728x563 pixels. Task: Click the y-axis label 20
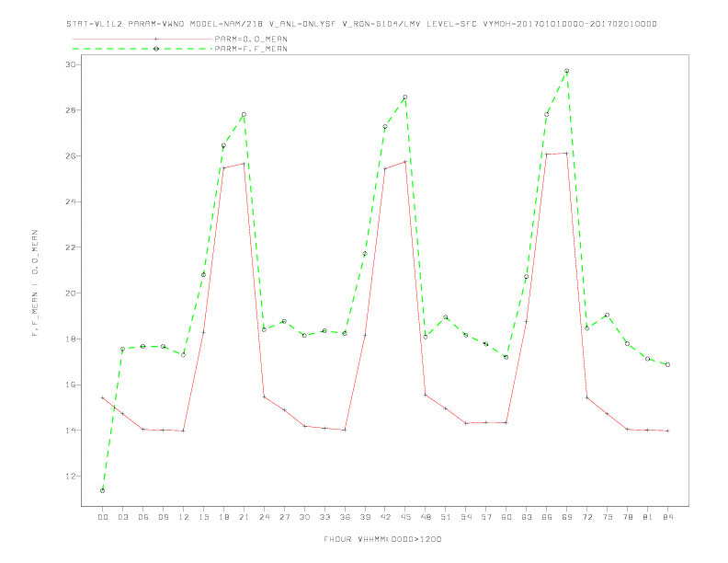click(71, 293)
